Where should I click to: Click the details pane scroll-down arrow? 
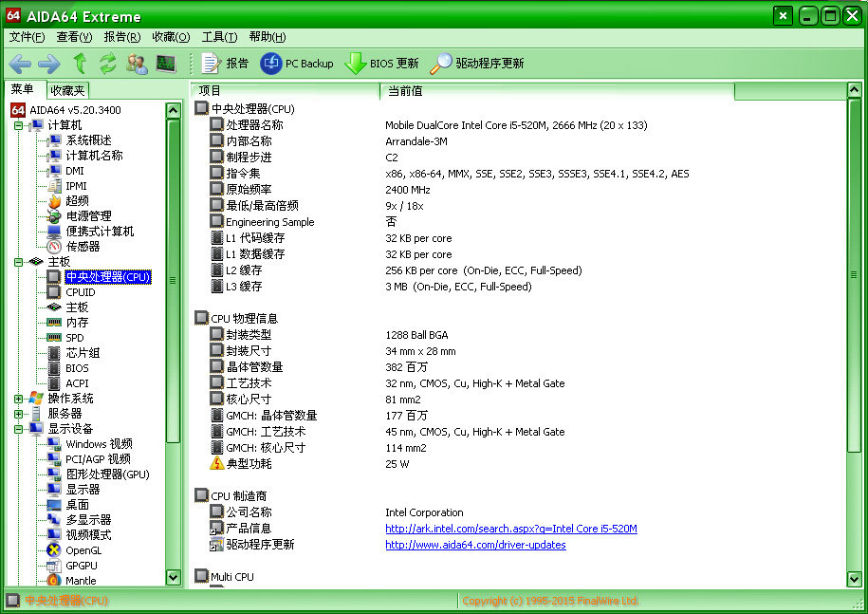point(854,579)
